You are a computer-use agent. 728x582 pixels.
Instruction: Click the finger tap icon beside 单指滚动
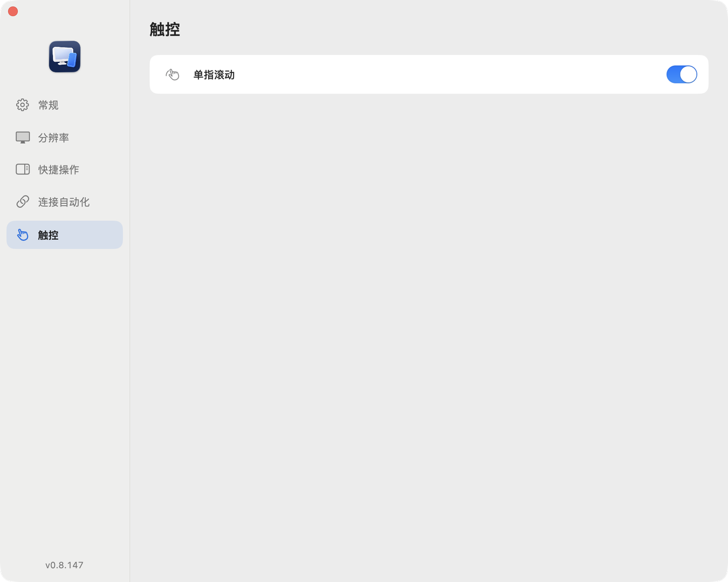(173, 74)
